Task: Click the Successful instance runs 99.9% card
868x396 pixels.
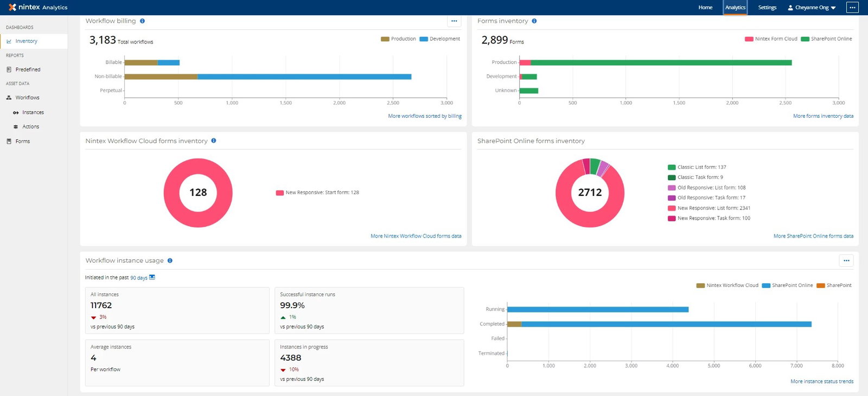Action: [369, 310]
